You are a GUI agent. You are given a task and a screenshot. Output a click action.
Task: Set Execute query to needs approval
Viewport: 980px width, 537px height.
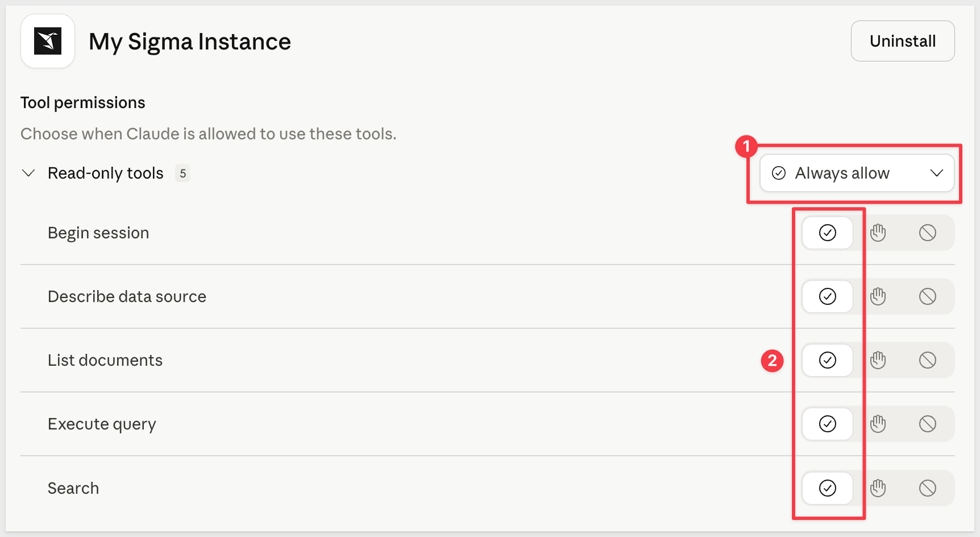pyautogui.click(x=878, y=424)
